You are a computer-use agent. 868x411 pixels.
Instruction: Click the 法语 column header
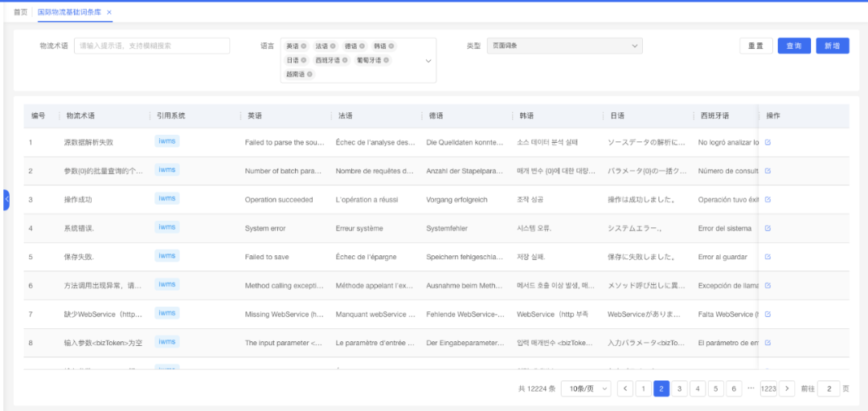click(346, 116)
